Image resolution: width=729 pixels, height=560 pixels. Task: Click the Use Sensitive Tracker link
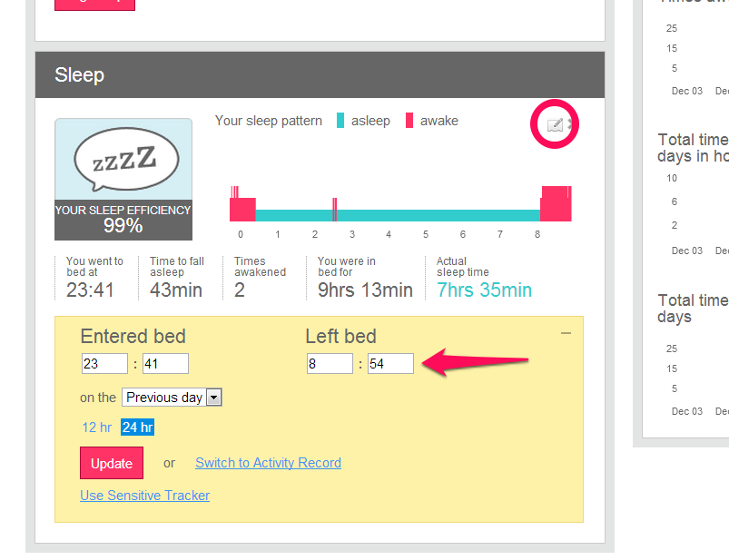(144, 496)
